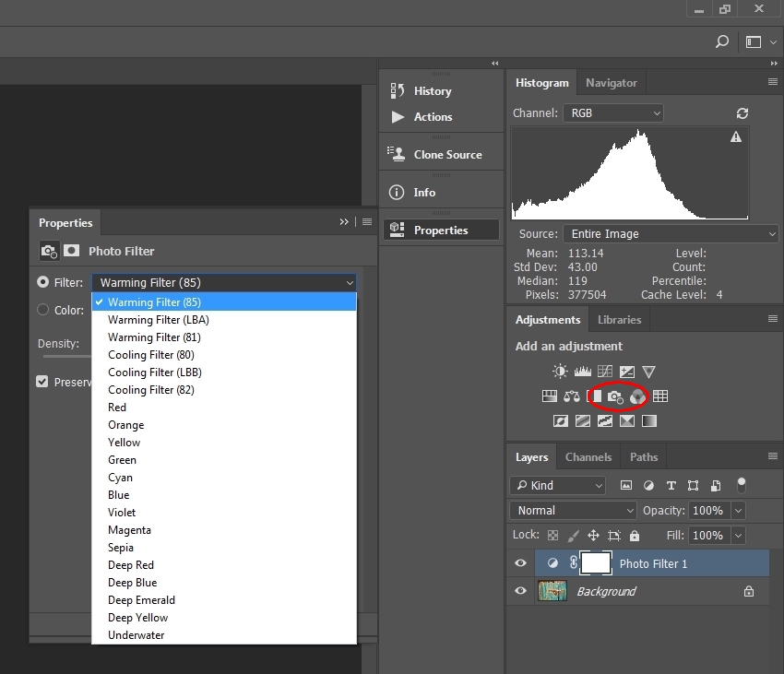The height and width of the screenshot is (674, 784).
Task: Switch to the Channels tab
Action: [588, 457]
